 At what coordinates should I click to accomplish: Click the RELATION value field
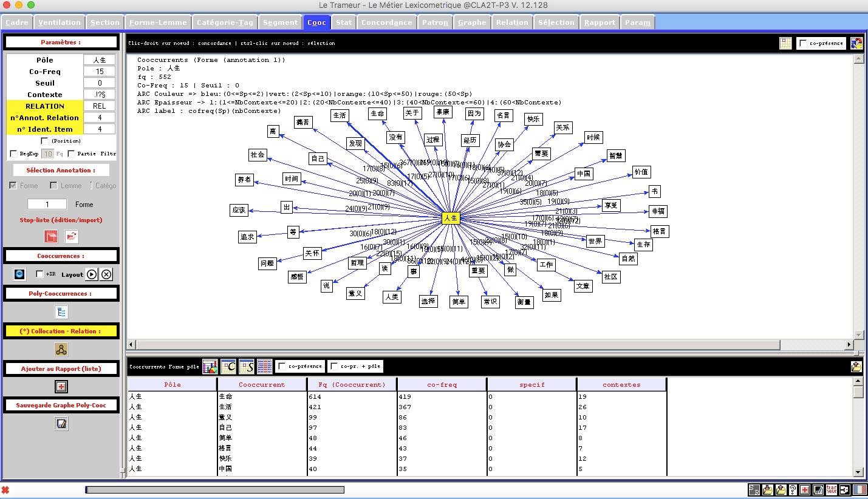click(x=100, y=106)
